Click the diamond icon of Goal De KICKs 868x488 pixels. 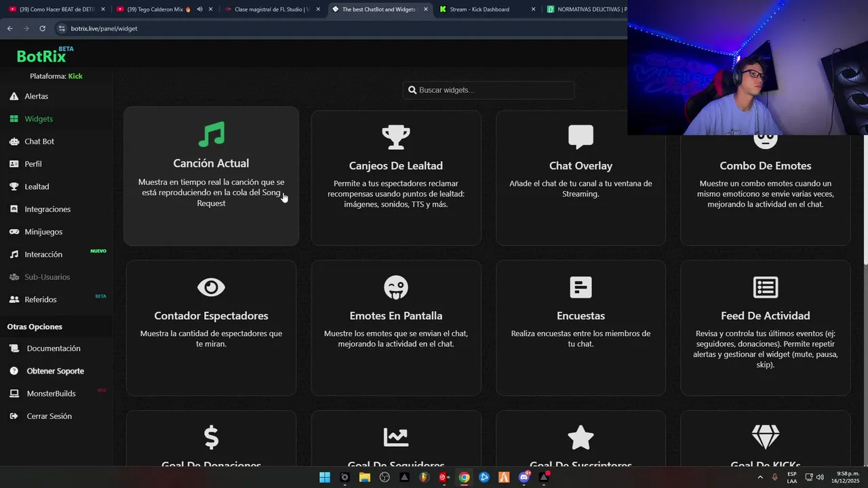point(766,437)
